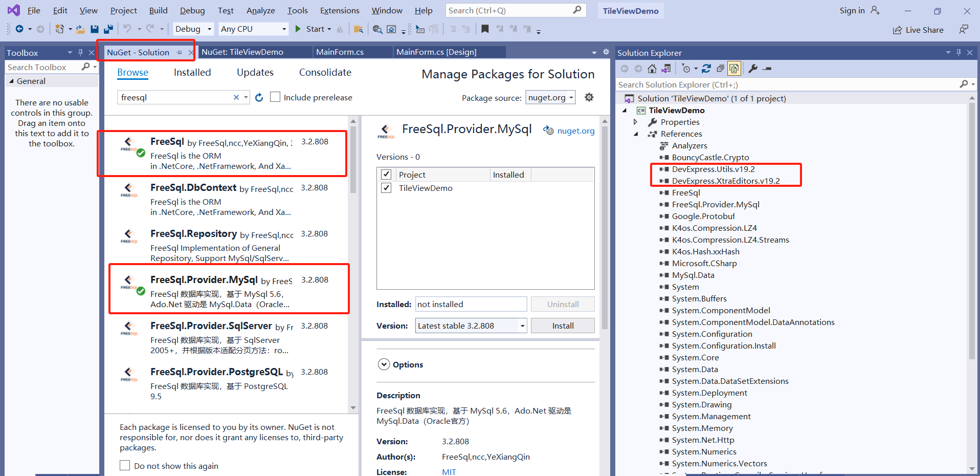This screenshot has width=980, height=476.
Task: Open the File menu
Action: pos(34,10)
